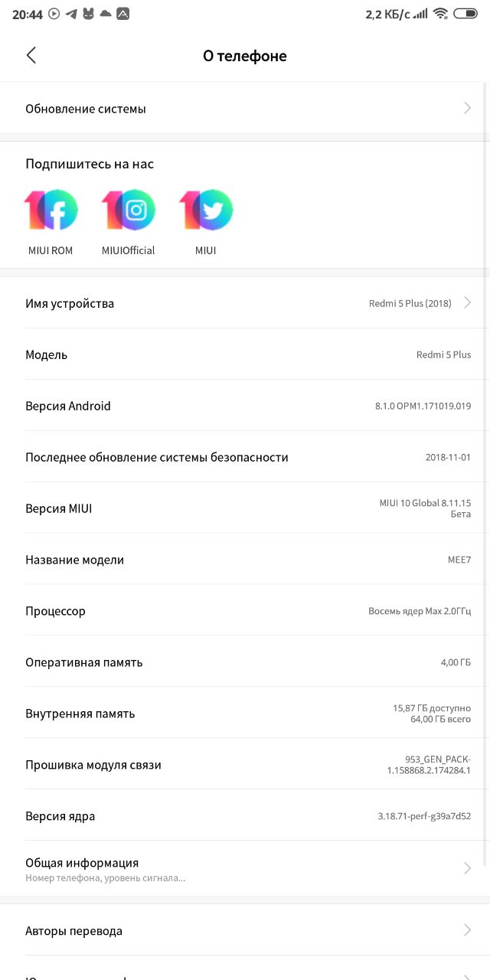The width and height of the screenshot is (490, 980).
Task: Tap the play-circle notification icon
Action: coord(54,14)
